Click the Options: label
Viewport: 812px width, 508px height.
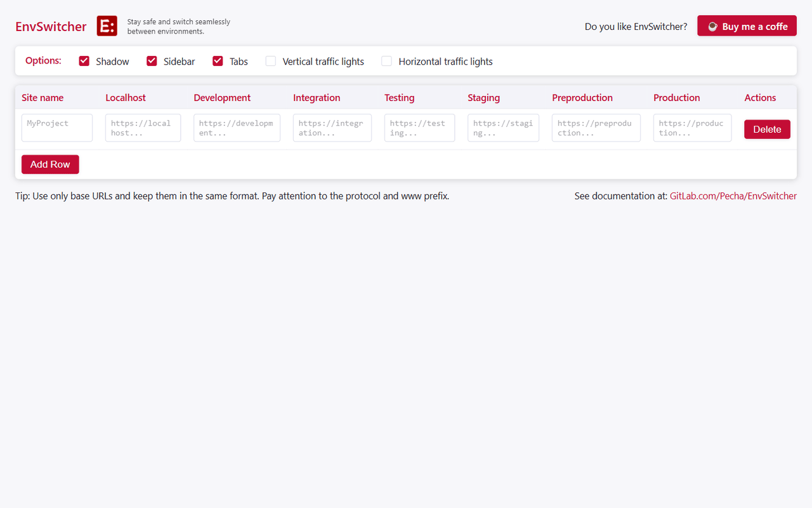[x=43, y=61]
